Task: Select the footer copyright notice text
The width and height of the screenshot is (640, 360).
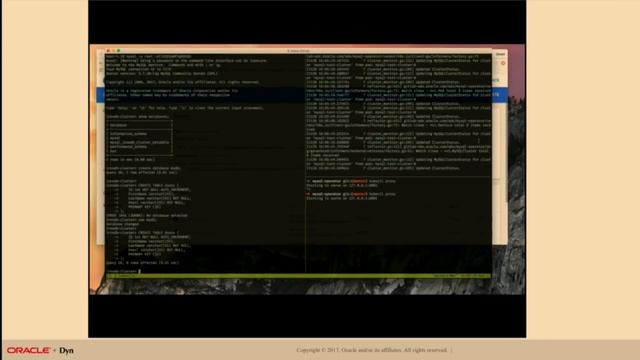Action: click(372, 350)
